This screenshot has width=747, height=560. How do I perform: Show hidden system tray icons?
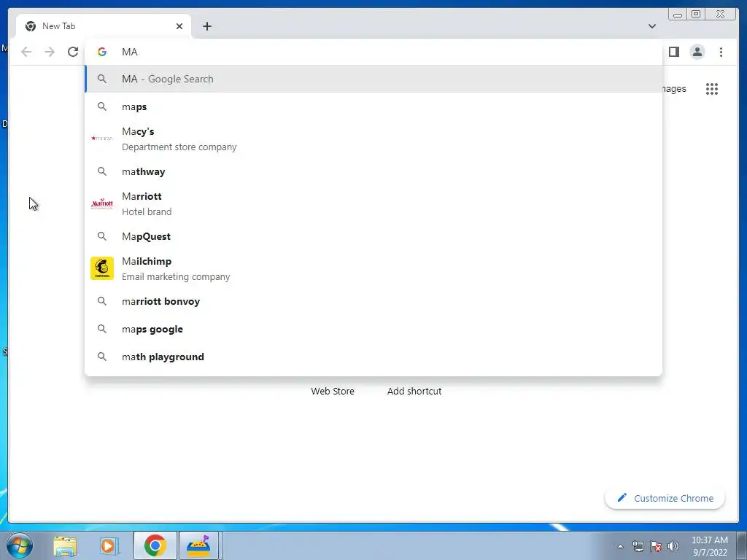620,546
